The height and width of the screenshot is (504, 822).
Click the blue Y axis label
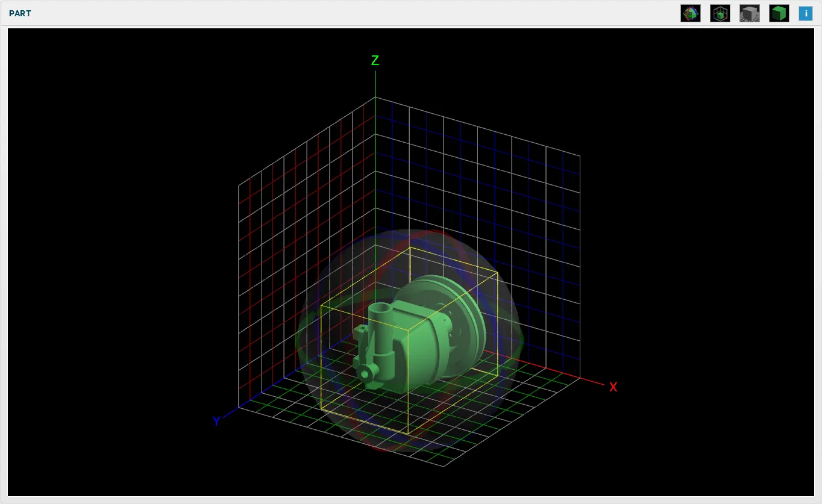click(x=216, y=421)
